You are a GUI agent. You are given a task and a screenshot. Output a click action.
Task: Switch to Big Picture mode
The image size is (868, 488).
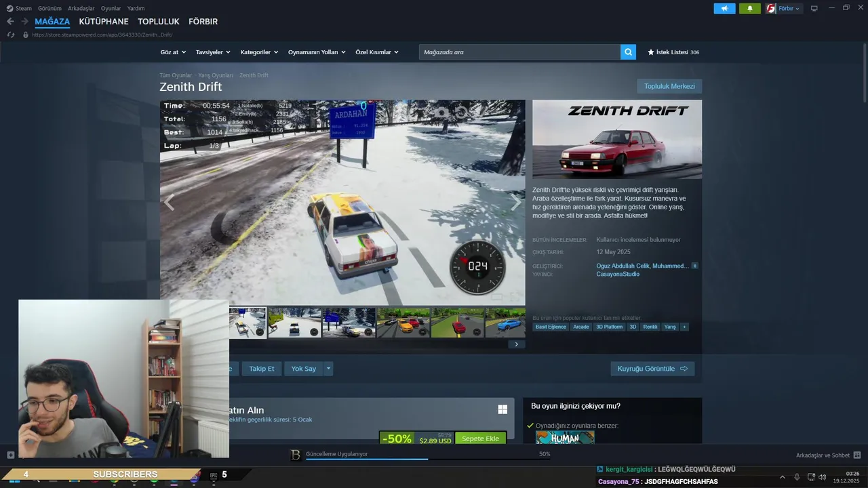point(814,9)
